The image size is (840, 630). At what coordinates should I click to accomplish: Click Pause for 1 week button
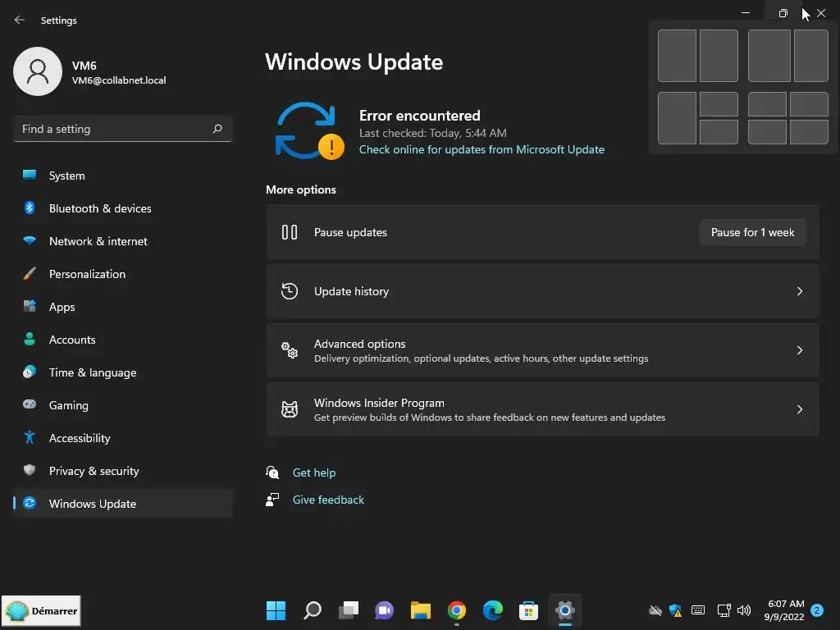coord(753,232)
